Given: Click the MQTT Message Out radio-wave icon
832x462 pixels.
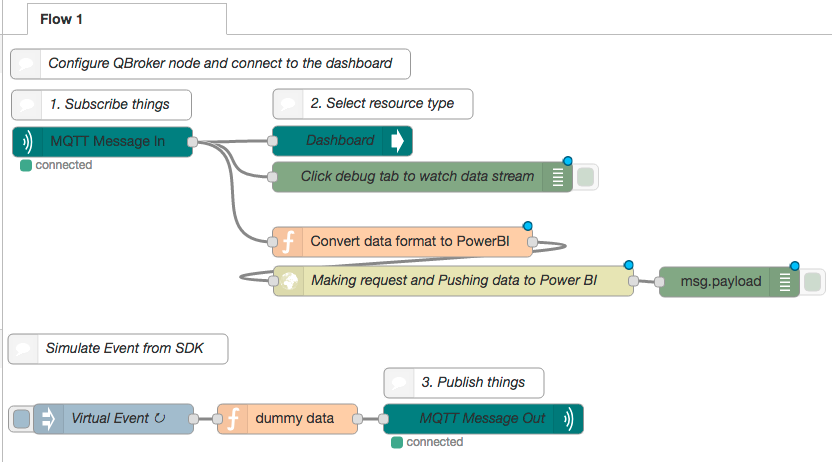Looking at the screenshot, I should [x=568, y=418].
